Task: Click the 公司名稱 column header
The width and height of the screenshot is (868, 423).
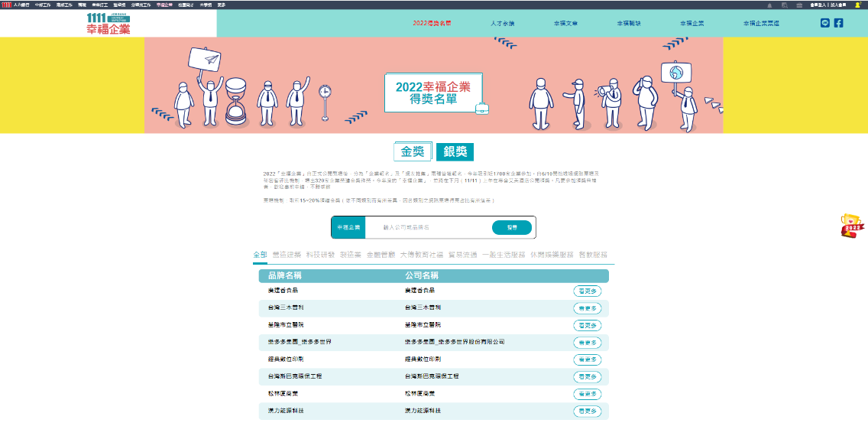Action: coord(422,275)
